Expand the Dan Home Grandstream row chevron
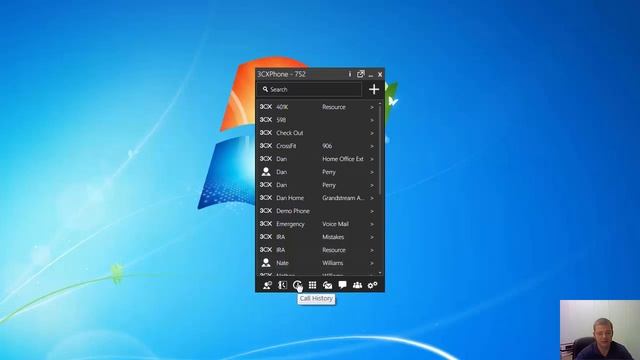This screenshot has height=360, width=640. click(x=372, y=198)
